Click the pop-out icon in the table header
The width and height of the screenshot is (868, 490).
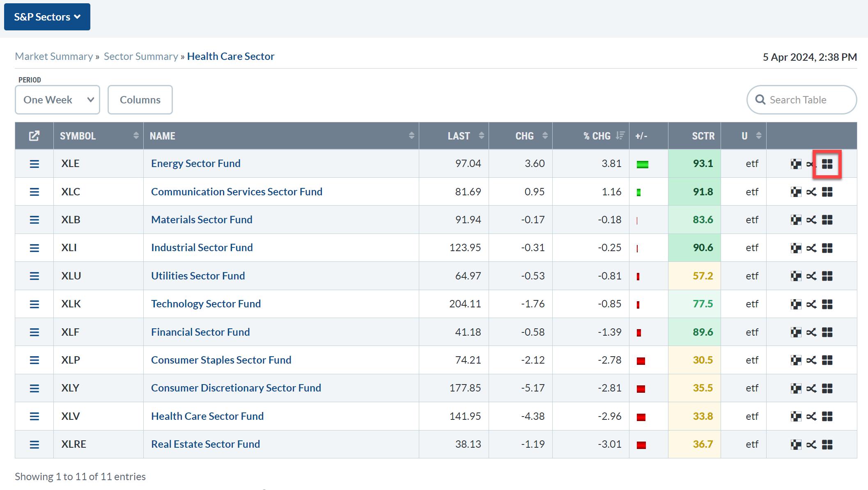tap(34, 136)
